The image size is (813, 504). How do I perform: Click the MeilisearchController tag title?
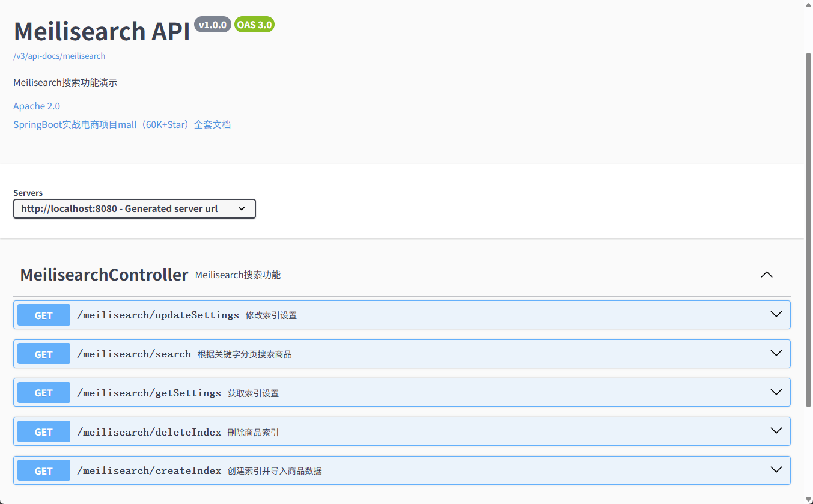tap(104, 275)
